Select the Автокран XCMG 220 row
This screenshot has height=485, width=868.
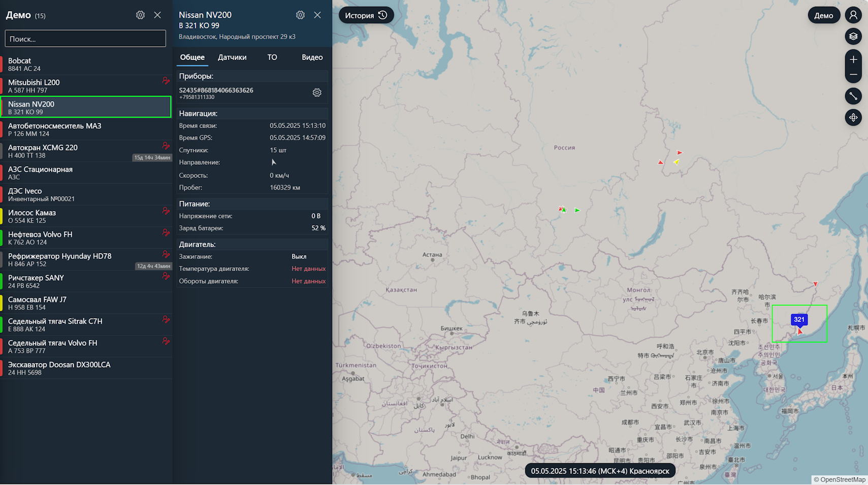pyautogui.click(x=86, y=151)
